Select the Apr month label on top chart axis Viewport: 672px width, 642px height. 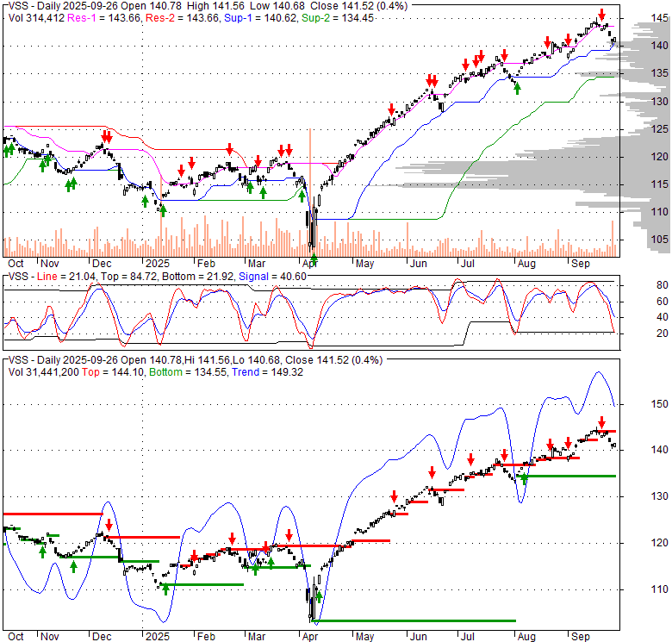coord(309,264)
